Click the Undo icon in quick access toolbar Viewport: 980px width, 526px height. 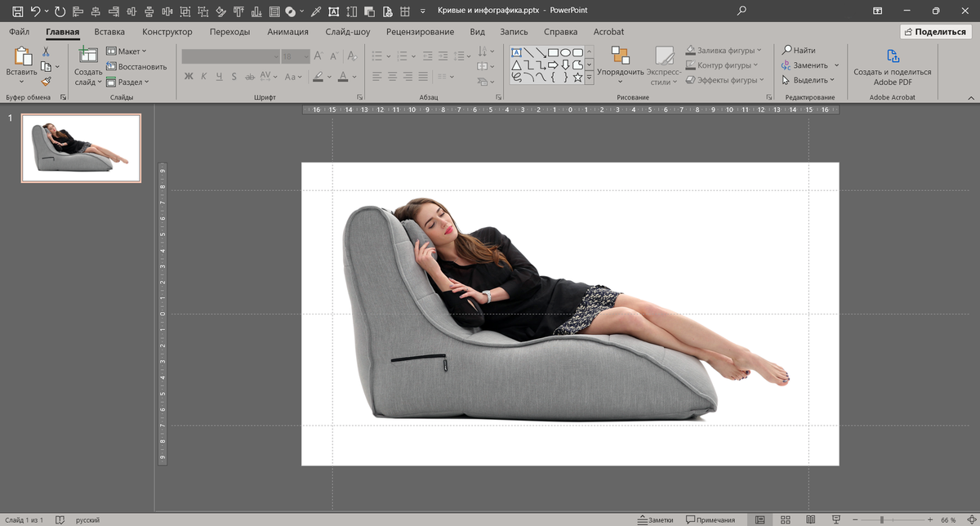36,11
